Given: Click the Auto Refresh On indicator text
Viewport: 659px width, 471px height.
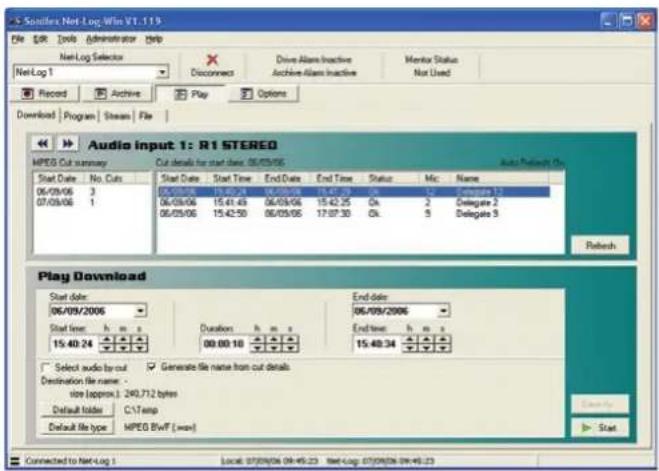Looking at the screenshot, I should point(532,163).
